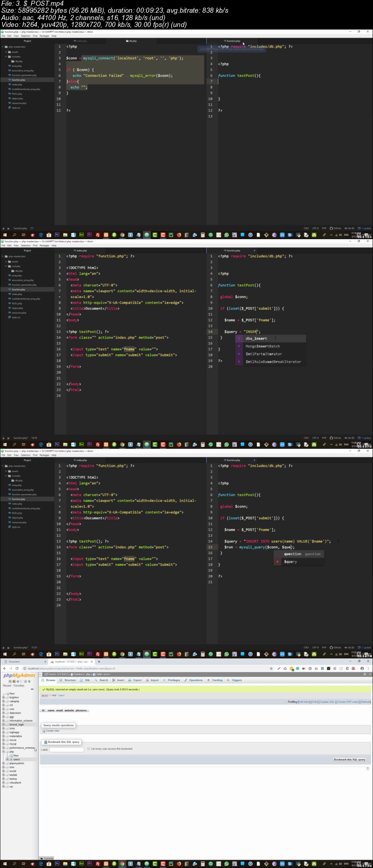
Task: Sort by the website column header
Action: coord(69,710)
